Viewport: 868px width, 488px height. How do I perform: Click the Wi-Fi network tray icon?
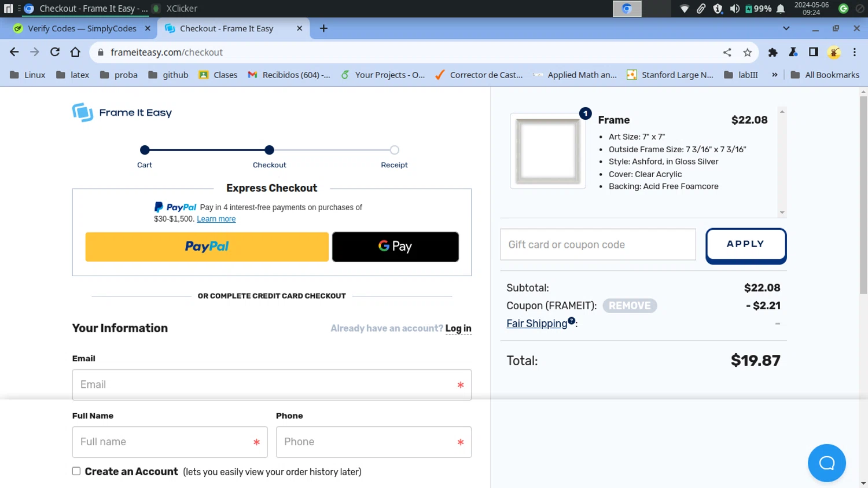pos(685,9)
